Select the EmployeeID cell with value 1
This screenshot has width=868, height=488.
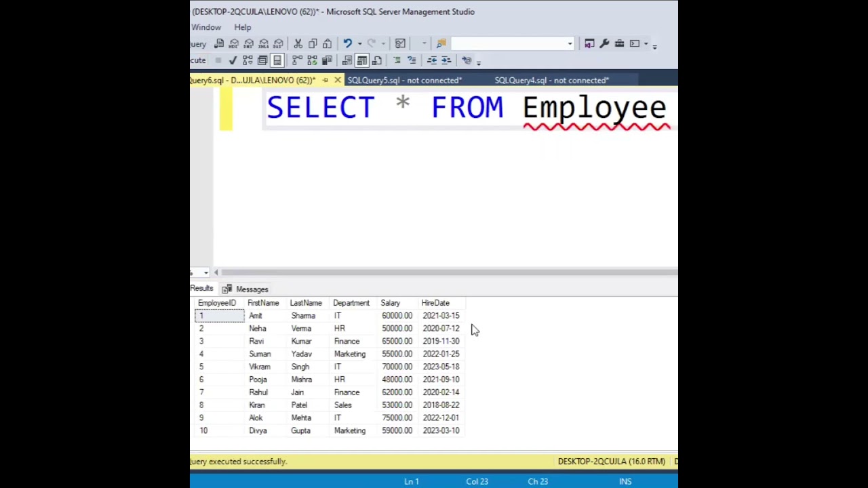219,316
